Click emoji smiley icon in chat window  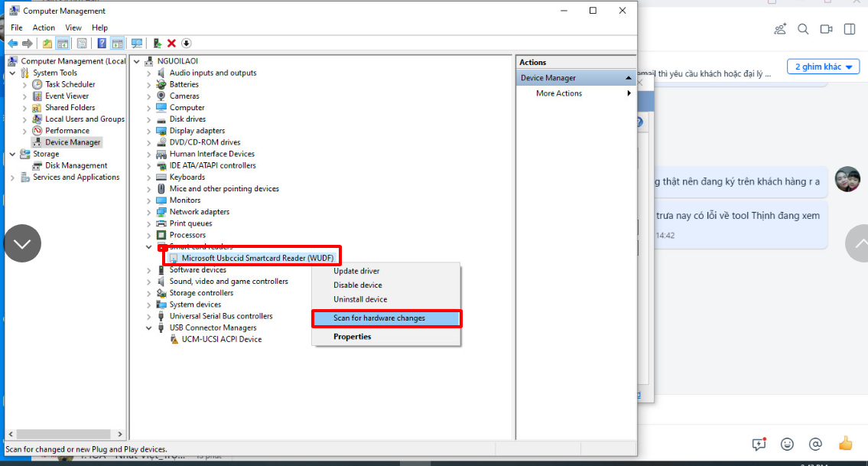click(x=787, y=444)
